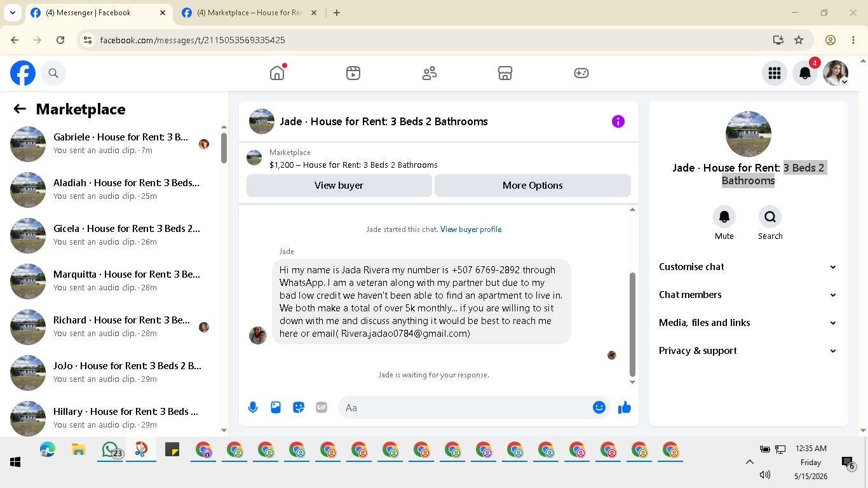Image resolution: width=868 pixels, height=488 pixels.
Task: Open the Gaming controller icon
Action: 581,73
